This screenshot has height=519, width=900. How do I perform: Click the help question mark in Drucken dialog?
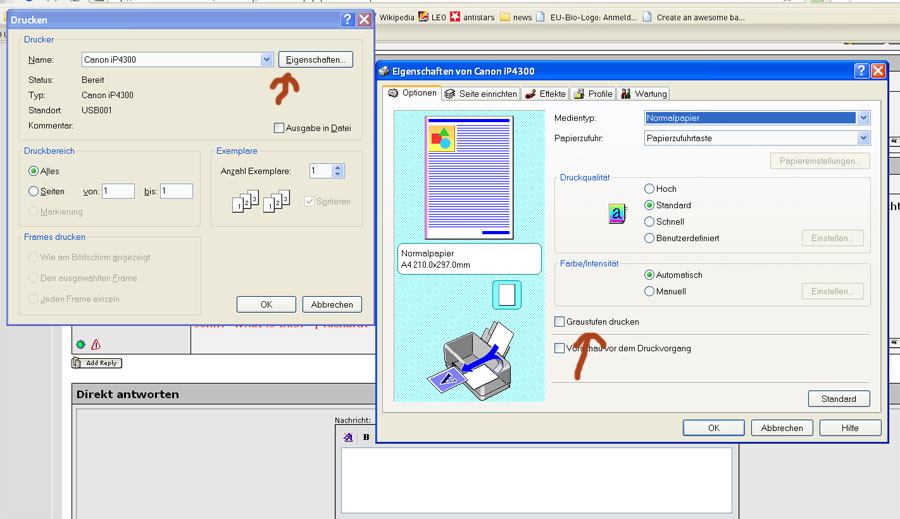(x=347, y=20)
